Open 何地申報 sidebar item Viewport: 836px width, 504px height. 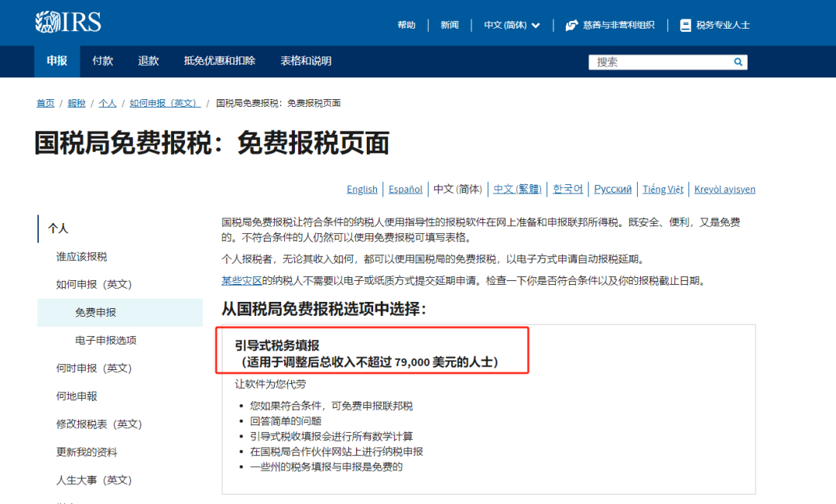point(77,396)
